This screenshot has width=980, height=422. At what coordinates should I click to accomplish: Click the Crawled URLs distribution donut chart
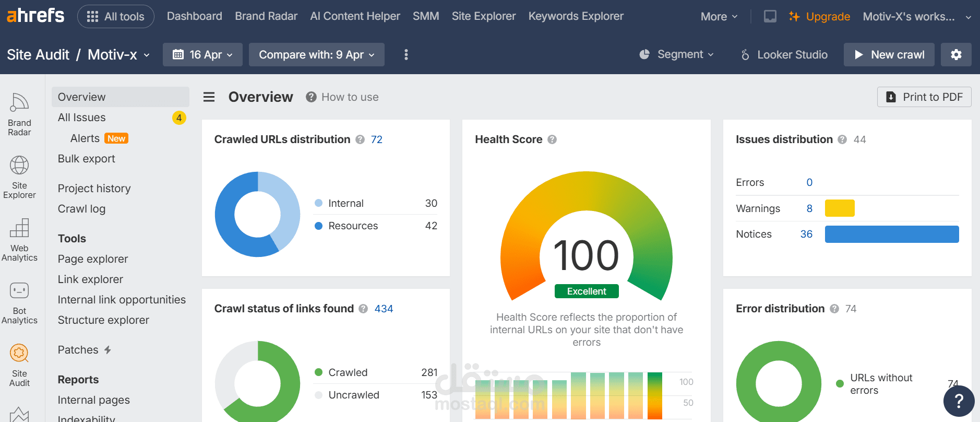[257, 214]
